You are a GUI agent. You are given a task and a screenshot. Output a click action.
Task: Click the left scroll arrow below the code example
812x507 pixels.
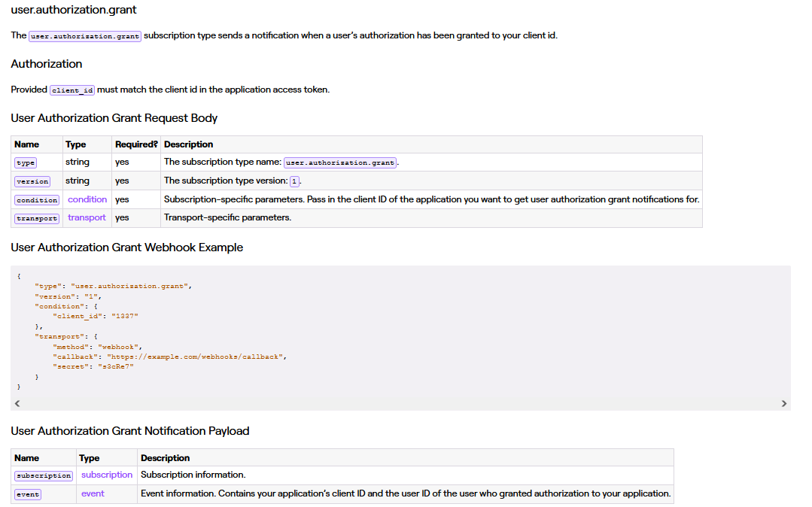pos(17,403)
